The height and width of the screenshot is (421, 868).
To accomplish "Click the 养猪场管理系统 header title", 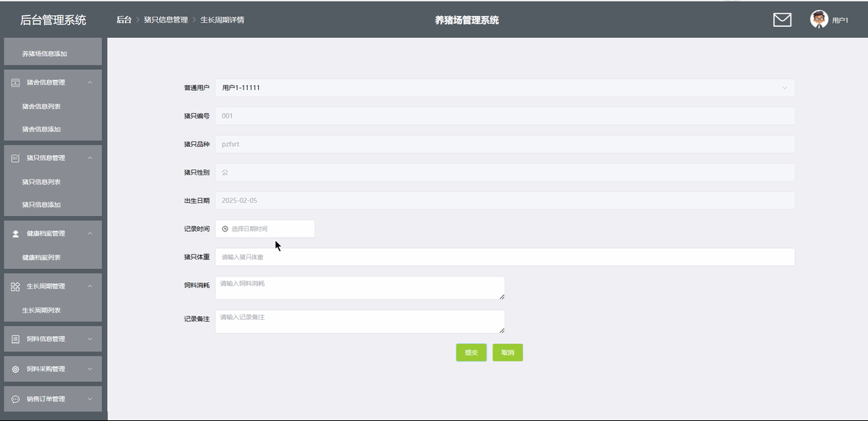I will (467, 20).
